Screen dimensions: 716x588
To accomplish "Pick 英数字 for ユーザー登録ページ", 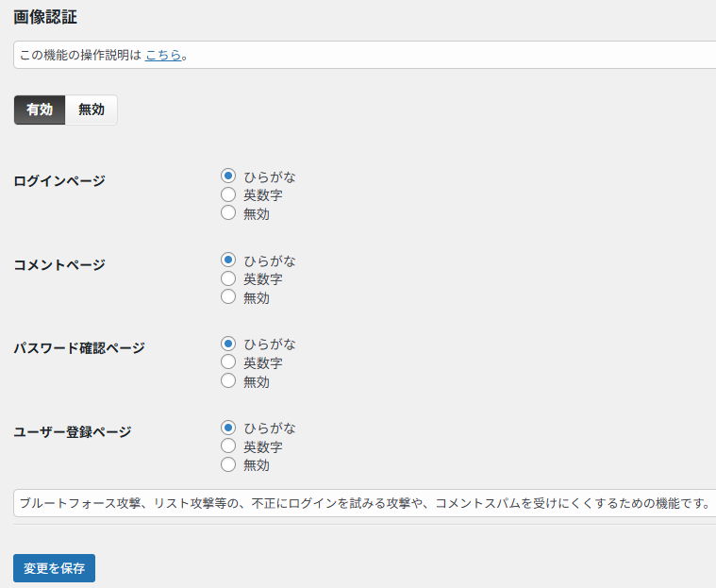I will point(227,446).
